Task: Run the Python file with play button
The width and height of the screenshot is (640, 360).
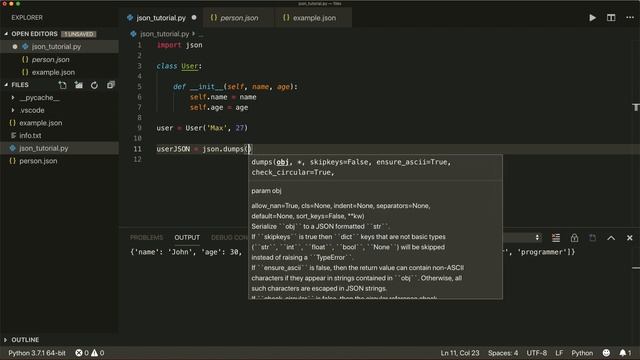Action: (x=592, y=18)
